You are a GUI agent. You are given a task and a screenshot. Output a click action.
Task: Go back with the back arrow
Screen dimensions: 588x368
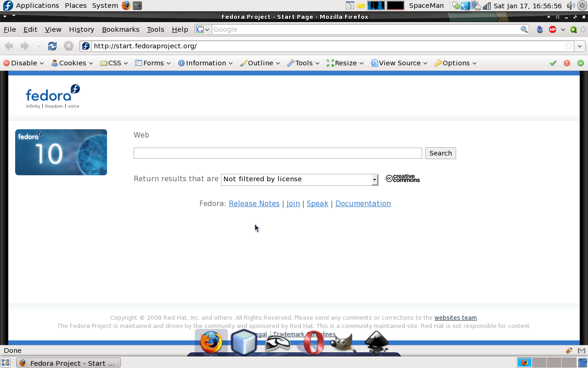pyautogui.click(x=9, y=46)
